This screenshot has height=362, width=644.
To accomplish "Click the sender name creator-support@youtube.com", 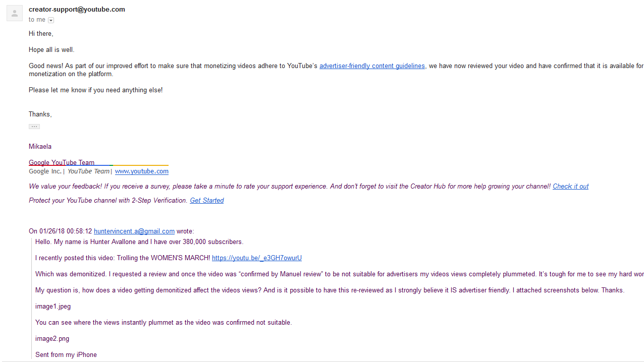I will click(77, 10).
